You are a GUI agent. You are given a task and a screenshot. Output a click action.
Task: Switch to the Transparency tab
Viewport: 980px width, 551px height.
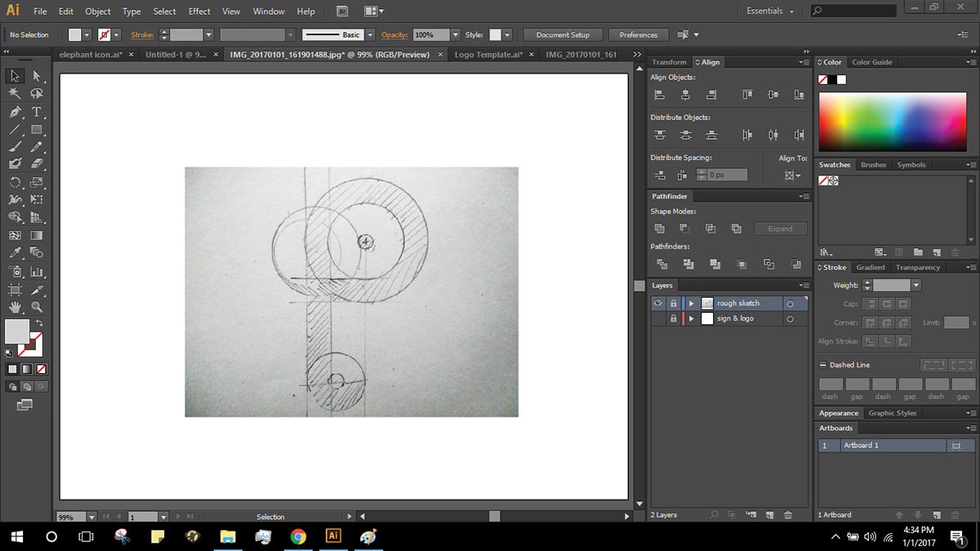(x=918, y=268)
